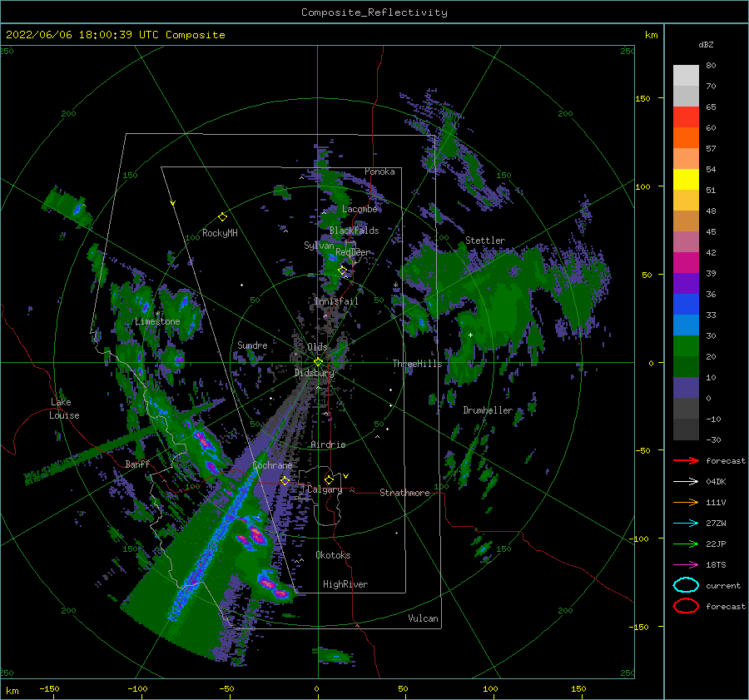Select the purple 36–39 dBZ color swatch
Viewport: 749px width, 700px height.
[x=686, y=283]
